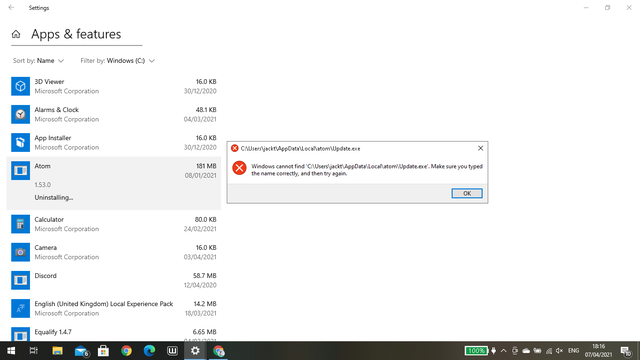This screenshot has width=640, height=360.
Task: Select English (United Kingdom) Local Experience Pack name
Action: 104,304
